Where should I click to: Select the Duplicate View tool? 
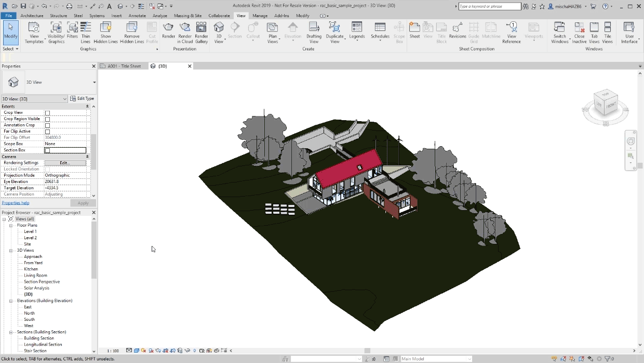click(x=335, y=32)
